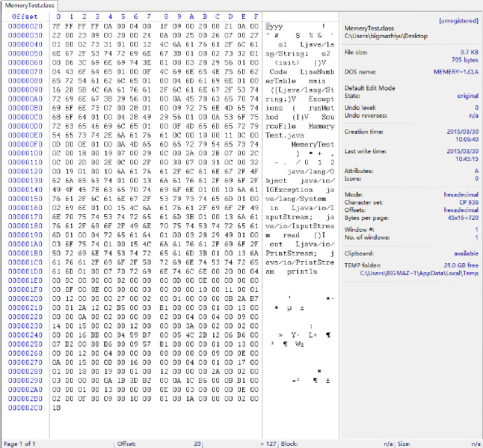
Task: Select offset row 00000020
Action: pos(25,26)
